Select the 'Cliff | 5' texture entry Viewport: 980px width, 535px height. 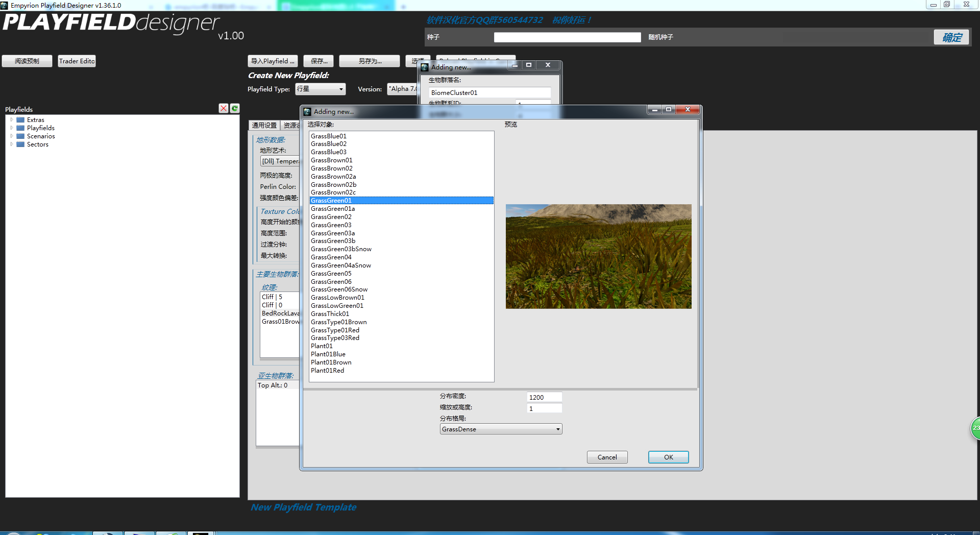pos(280,297)
